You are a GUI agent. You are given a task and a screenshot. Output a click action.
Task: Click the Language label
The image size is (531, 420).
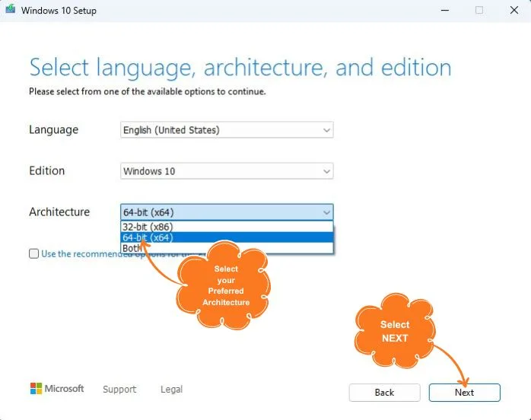53,130
